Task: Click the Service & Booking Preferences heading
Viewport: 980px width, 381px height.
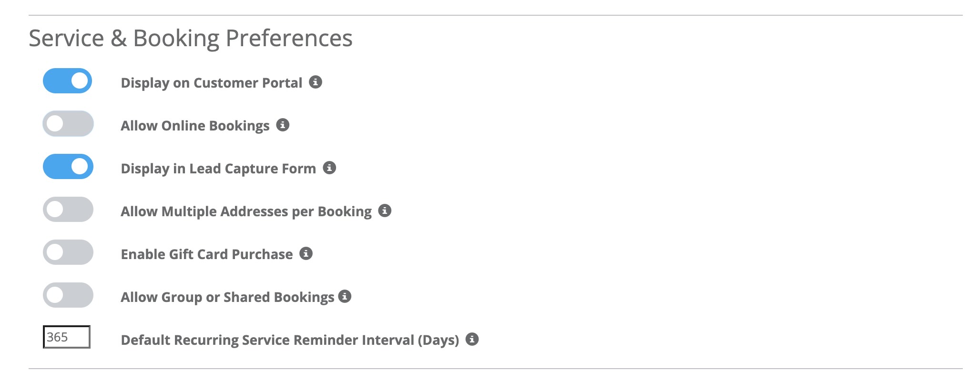Action: [191, 38]
